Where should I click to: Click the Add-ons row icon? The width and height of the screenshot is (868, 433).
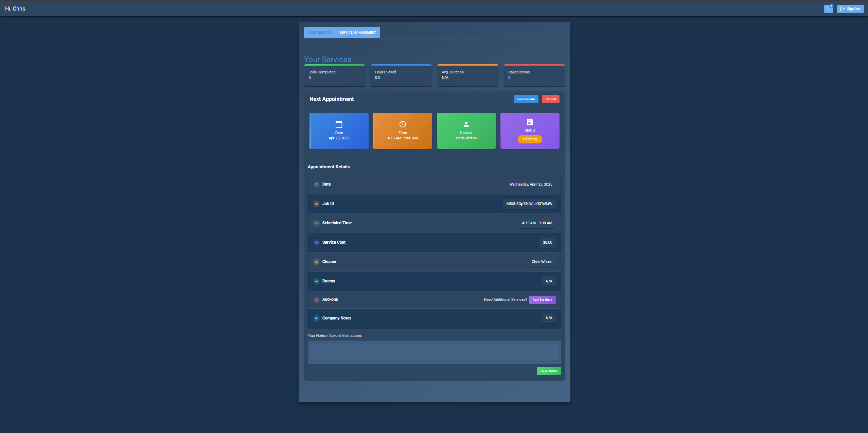click(316, 300)
